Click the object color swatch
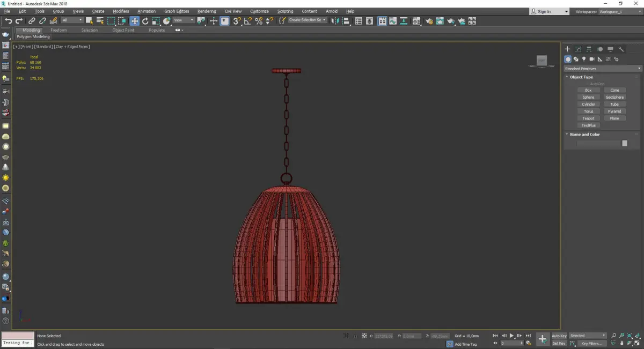 [x=624, y=143]
